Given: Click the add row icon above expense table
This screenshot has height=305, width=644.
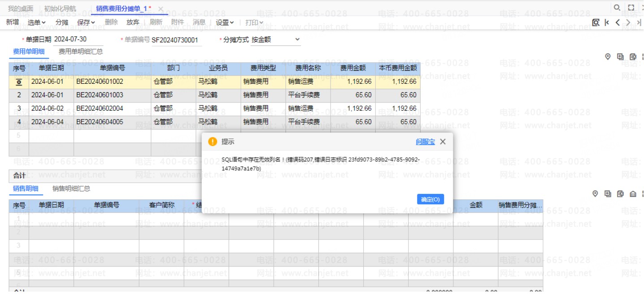Looking at the screenshot, I should [620, 56].
